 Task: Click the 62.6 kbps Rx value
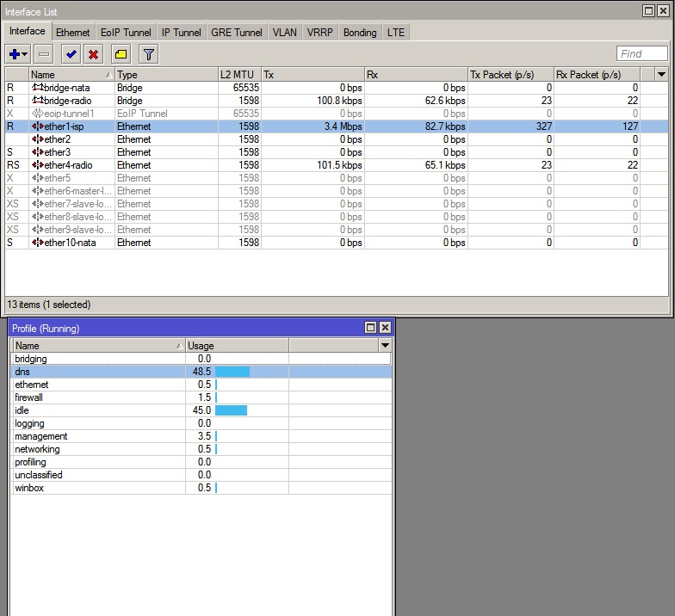(x=445, y=101)
